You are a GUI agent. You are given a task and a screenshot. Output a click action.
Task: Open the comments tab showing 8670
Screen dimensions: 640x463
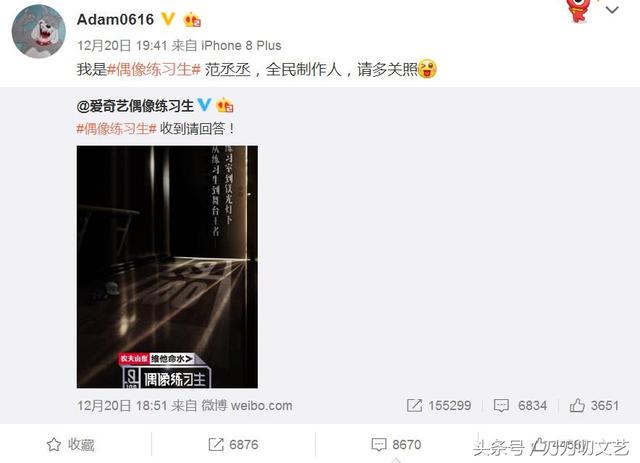coord(396,444)
